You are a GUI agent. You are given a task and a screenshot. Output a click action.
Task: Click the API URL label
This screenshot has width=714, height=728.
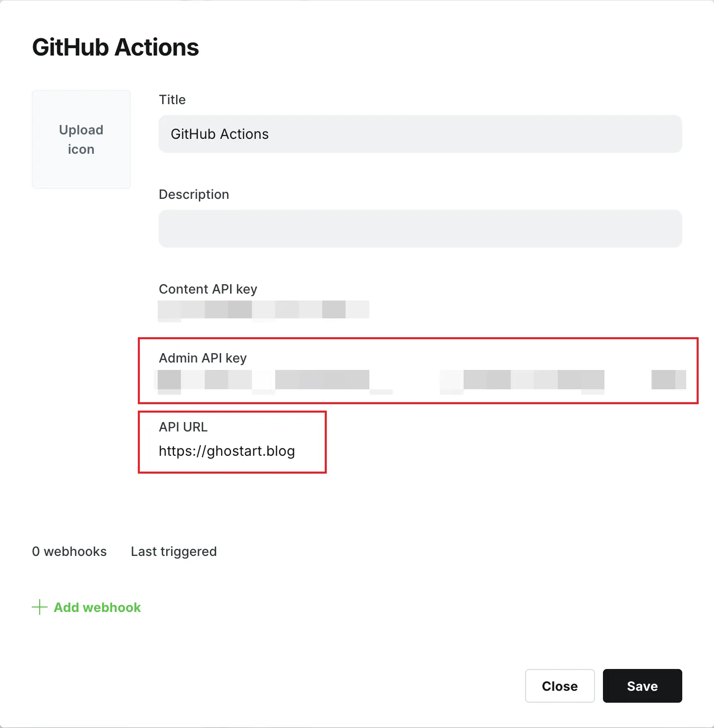point(183,426)
